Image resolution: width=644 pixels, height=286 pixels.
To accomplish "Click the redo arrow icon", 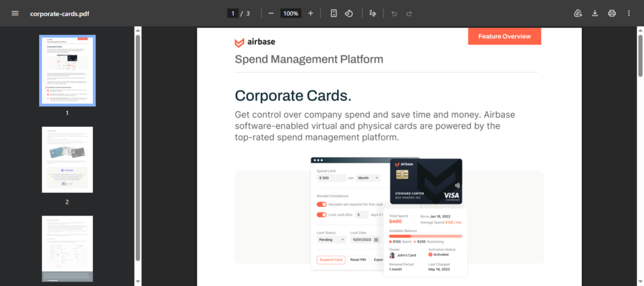I will click(409, 14).
